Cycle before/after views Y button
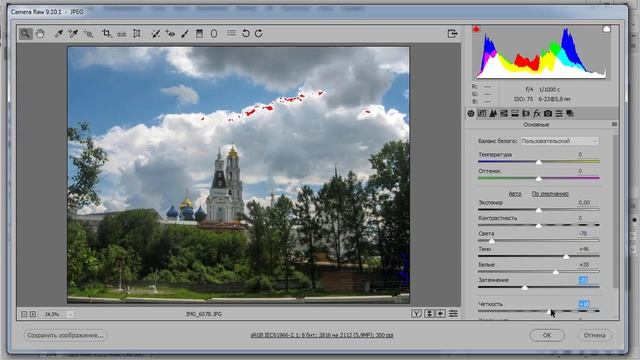This screenshot has height=360, width=640. click(416, 313)
